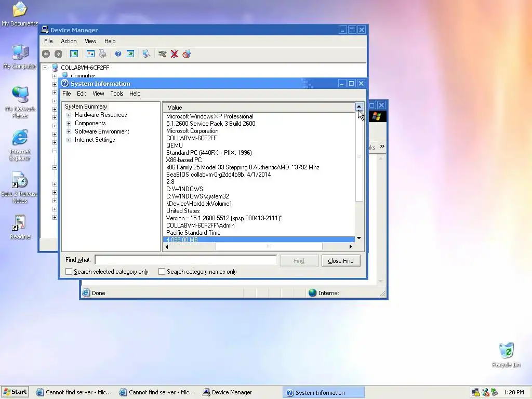Collapse COLLABVM-6CF2FF root in Device Manager
Screen dimensions: 532x399
(x=45, y=68)
